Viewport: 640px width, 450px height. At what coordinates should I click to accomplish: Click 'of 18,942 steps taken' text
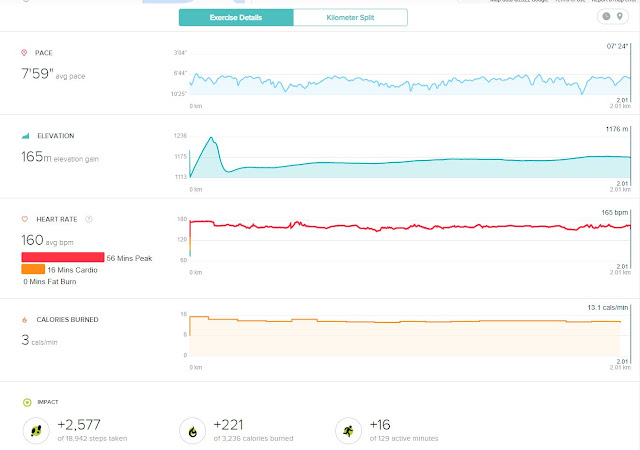click(92, 439)
